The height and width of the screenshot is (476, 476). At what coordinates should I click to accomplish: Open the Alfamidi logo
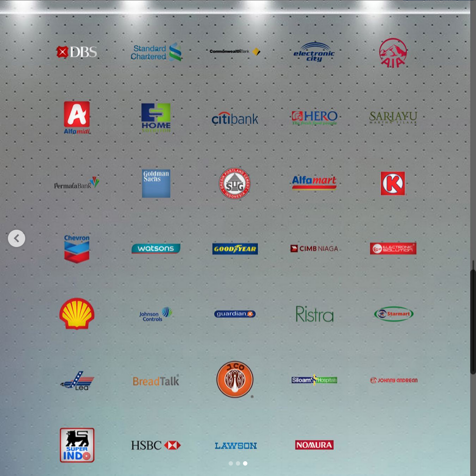[x=77, y=117]
